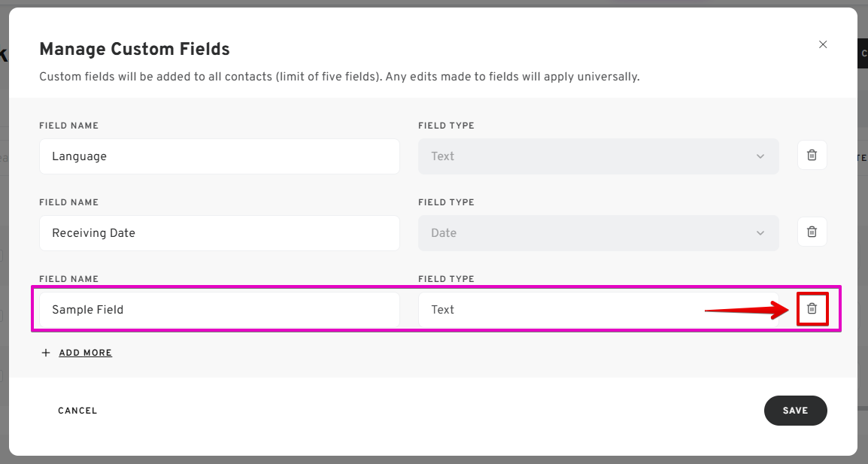868x464 pixels.
Task: Click the Manage Custom Fields heading
Action: tap(135, 50)
